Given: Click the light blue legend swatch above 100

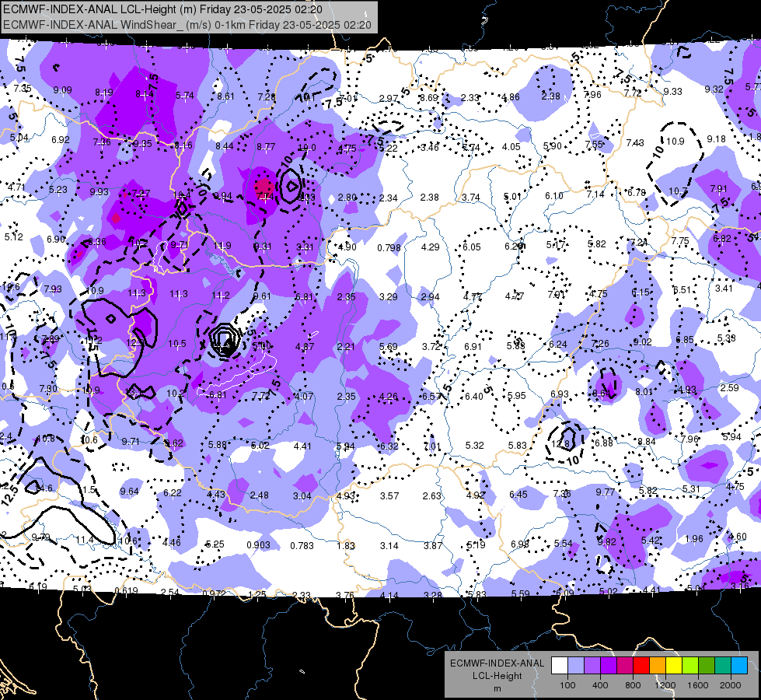Looking at the screenshot, I should (x=576, y=666).
